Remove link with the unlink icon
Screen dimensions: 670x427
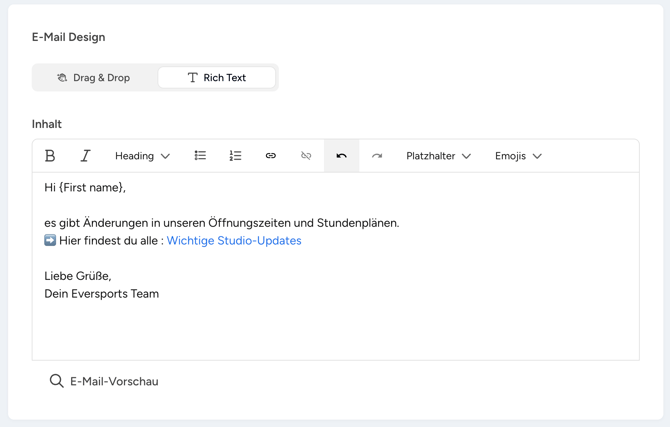click(306, 156)
